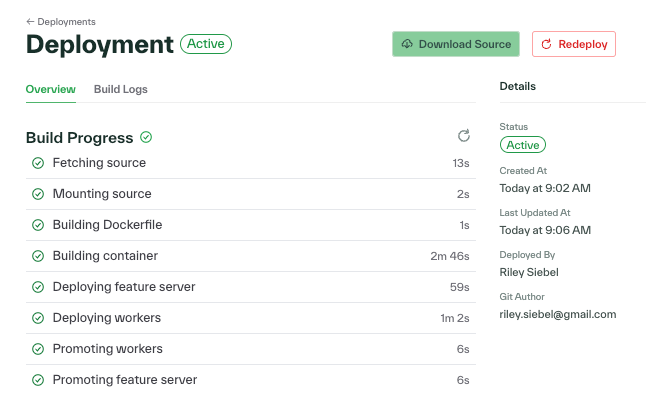Click the Active badge next to Deployment title
This screenshot has height=407, width=646.
pyautogui.click(x=206, y=44)
